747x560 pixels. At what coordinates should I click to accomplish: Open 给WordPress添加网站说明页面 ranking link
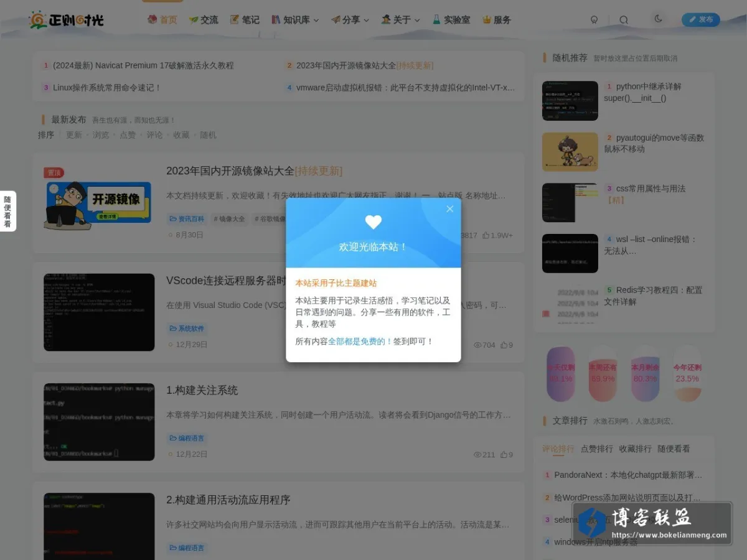pos(628,498)
